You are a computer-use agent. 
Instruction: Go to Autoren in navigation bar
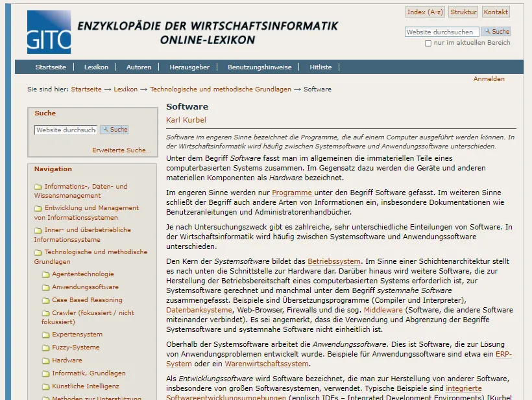click(139, 67)
